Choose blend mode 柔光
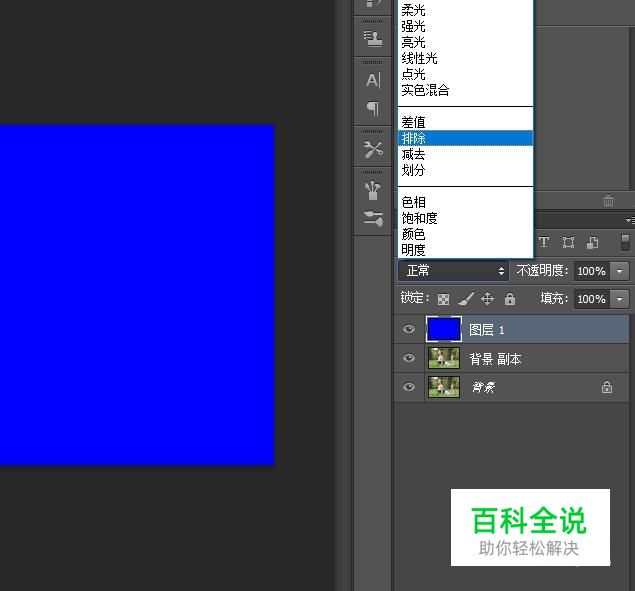 click(x=465, y=10)
